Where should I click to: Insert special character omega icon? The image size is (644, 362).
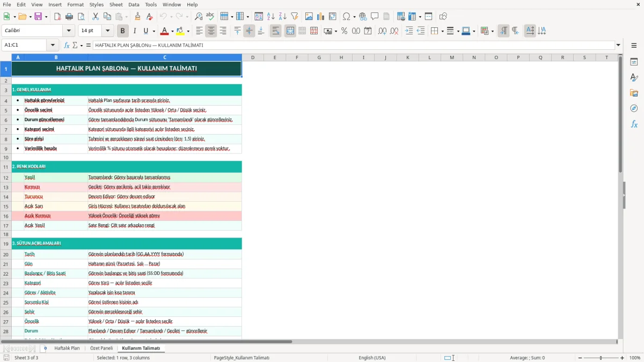click(346, 17)
